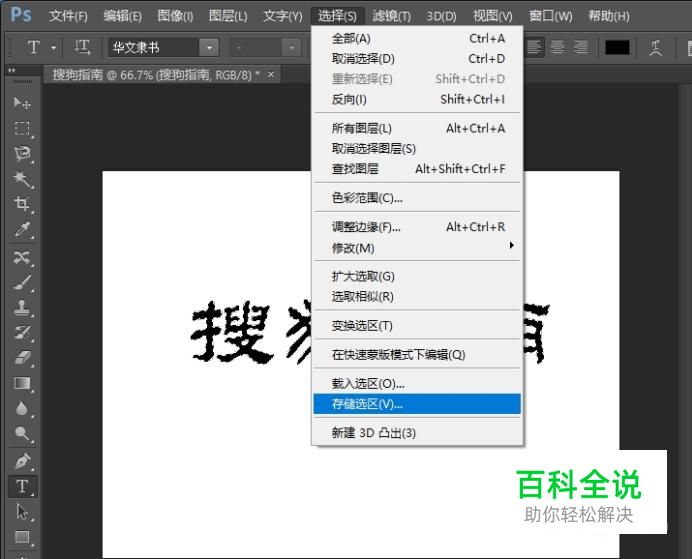The image size is (692, 559).
Task: Choose 调整边缘(F)... menu item
Action: tap(417, 227)
